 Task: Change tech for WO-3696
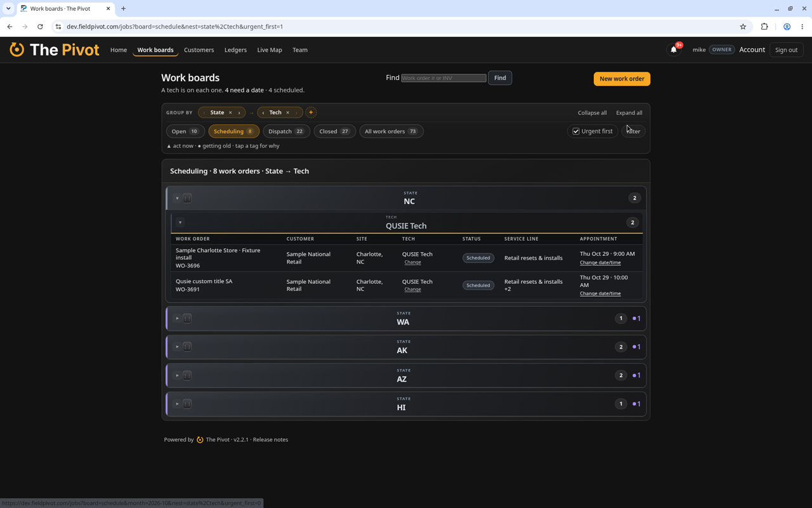tap(412, 262)
